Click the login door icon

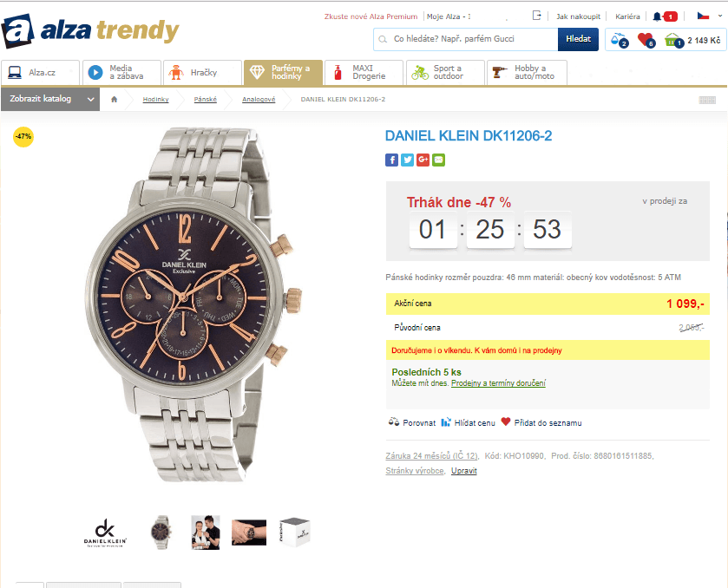click(537, 16)
